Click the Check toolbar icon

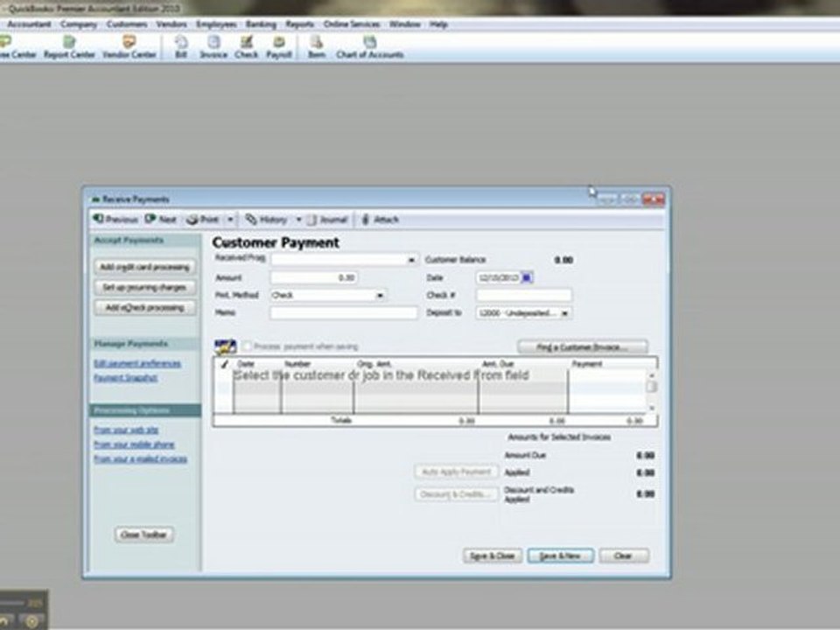pyautogui.click(x=246, y=46)
